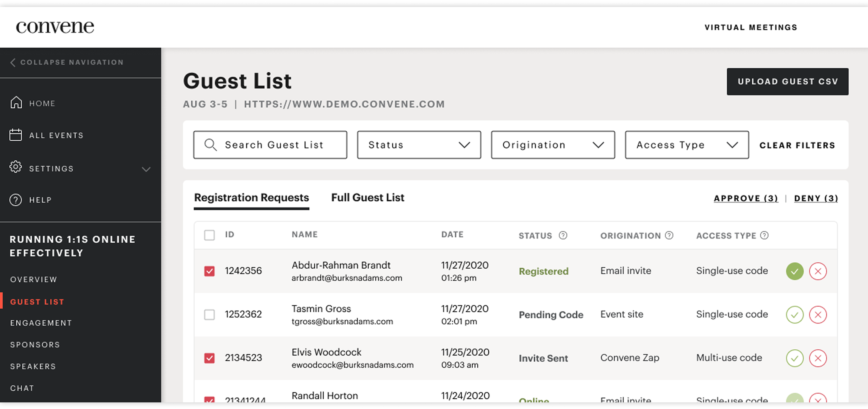Toggle the select-all header checkbox
The image size is (868, 409).
209,235
